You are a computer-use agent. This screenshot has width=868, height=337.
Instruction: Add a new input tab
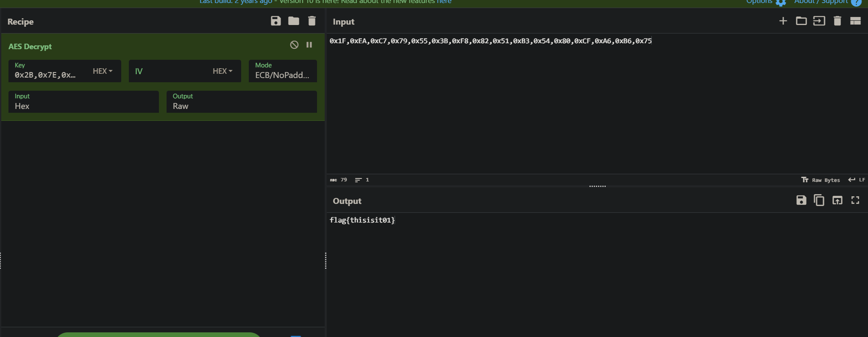[783, 21]
